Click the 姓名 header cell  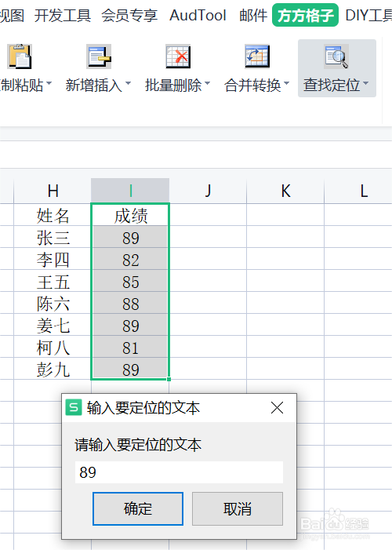click(x=53, y=215)
